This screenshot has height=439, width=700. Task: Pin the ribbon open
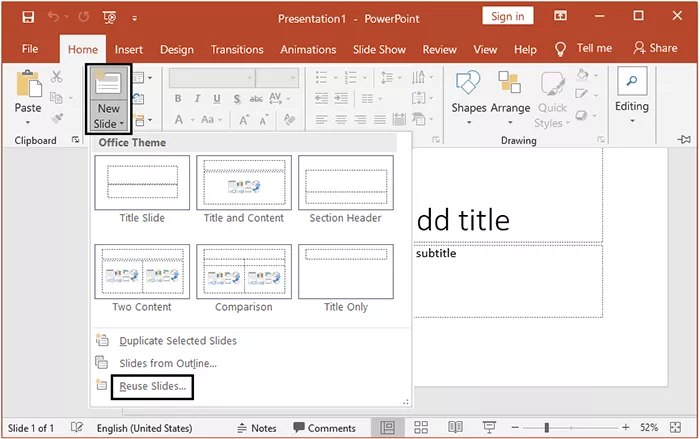tap(683, 140)
